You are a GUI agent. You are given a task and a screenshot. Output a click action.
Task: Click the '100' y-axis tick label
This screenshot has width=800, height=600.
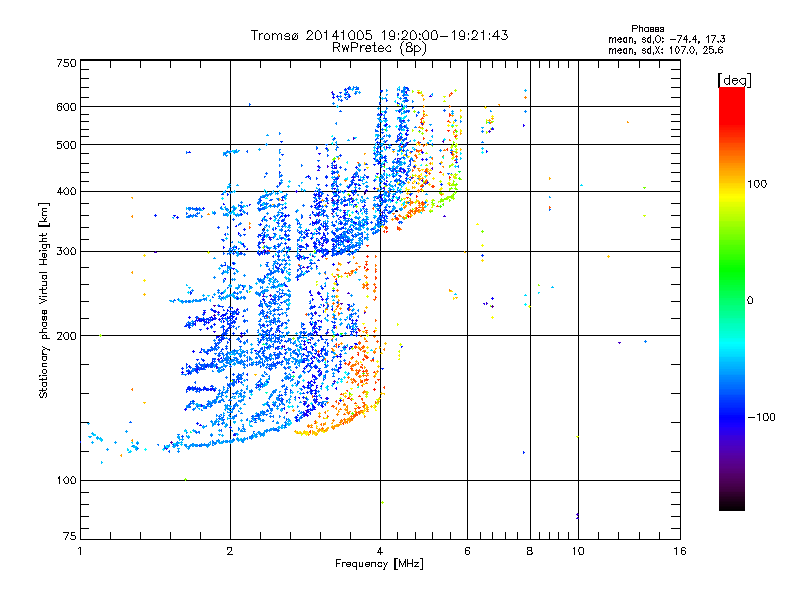click(66, 481)
